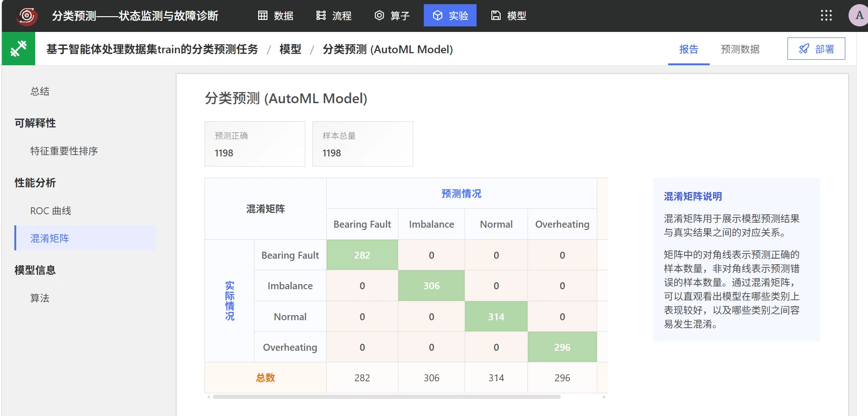Click the Overheating row label

click(290, 347)
